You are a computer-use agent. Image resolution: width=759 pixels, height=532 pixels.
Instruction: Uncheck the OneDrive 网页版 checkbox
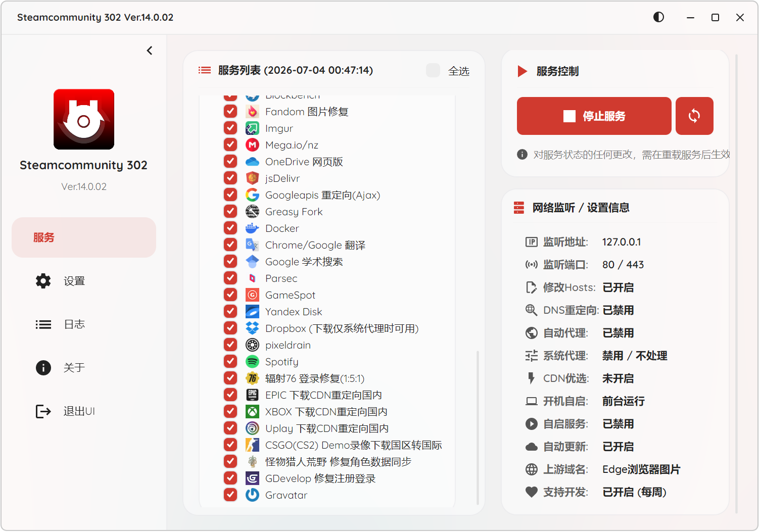[x=230, y=162]
